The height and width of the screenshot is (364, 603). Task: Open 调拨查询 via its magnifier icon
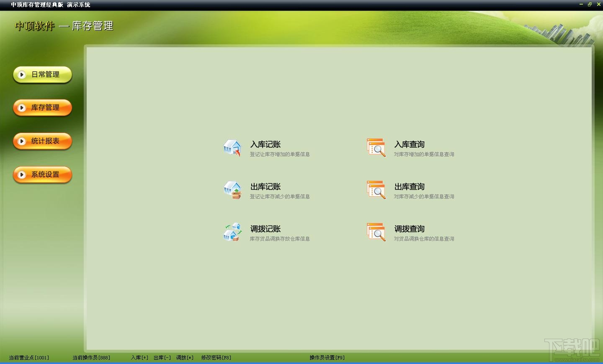pyautogui.click(x=376, y=233)
